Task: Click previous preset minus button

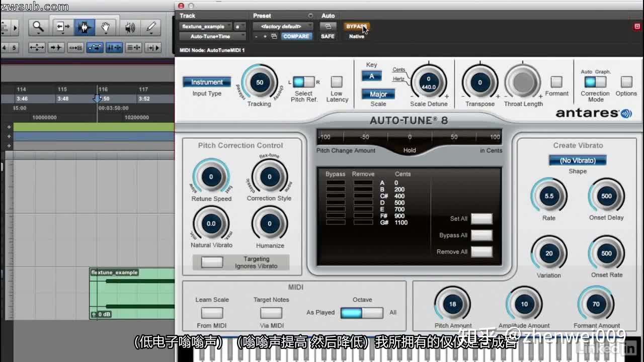Action: tap(257, 36)
